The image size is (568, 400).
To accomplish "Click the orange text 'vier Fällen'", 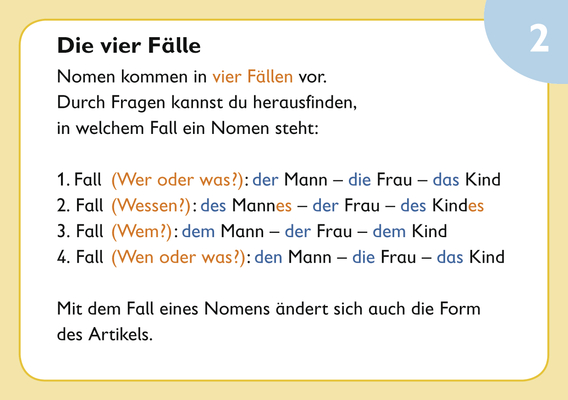I will pos(252,77).
